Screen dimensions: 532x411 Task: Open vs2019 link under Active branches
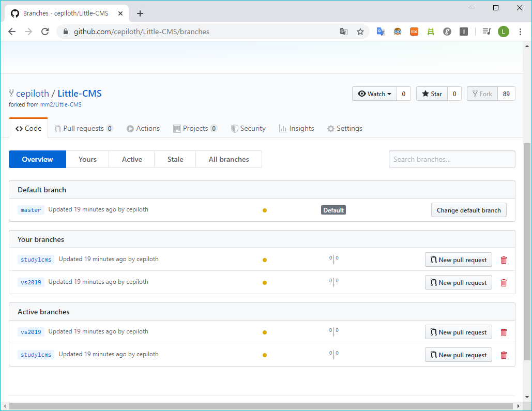[x=31, y=332]
